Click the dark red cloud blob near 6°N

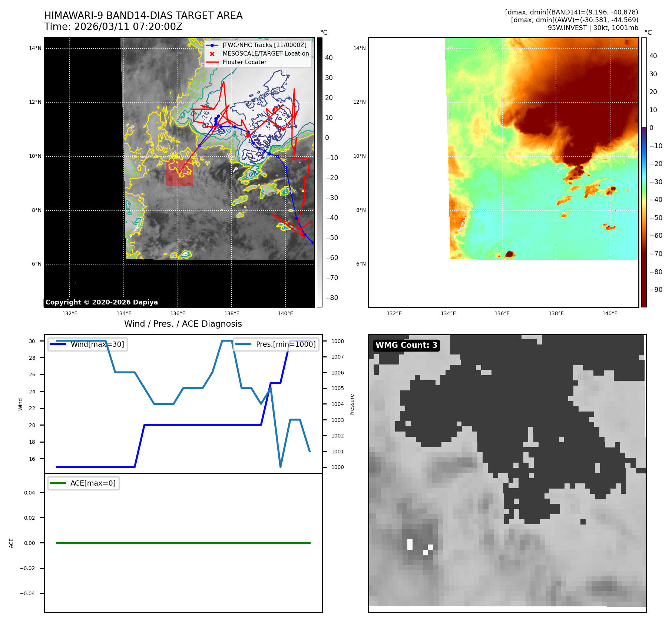[510, 254]
